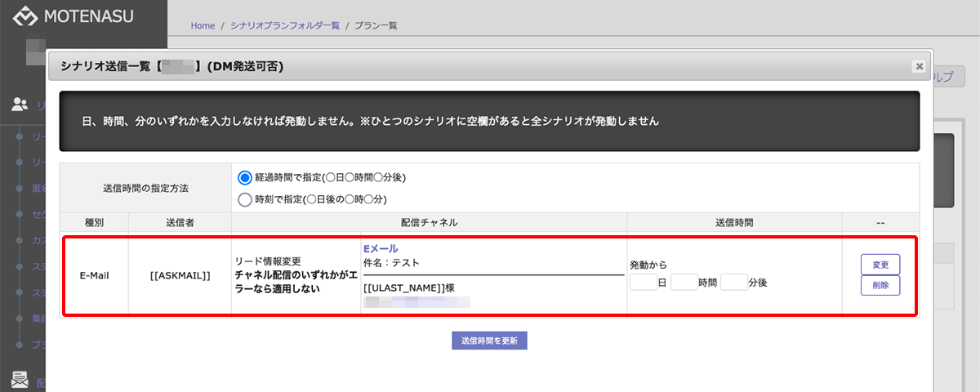
Task: Close the シナリオ送信一覧 dialog
Action: pos(919,66)
